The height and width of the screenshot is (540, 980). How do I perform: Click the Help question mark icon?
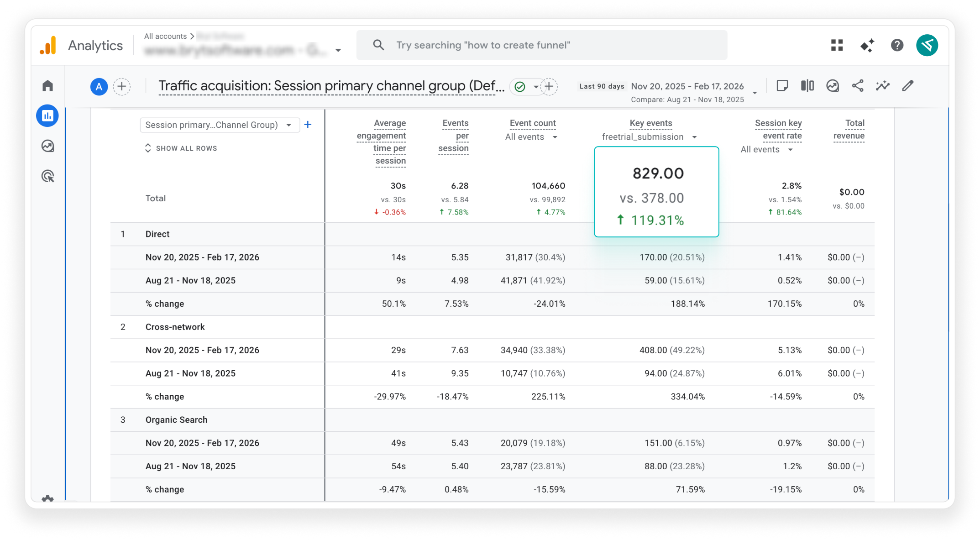pyautogui.click(x=897, y=45)
